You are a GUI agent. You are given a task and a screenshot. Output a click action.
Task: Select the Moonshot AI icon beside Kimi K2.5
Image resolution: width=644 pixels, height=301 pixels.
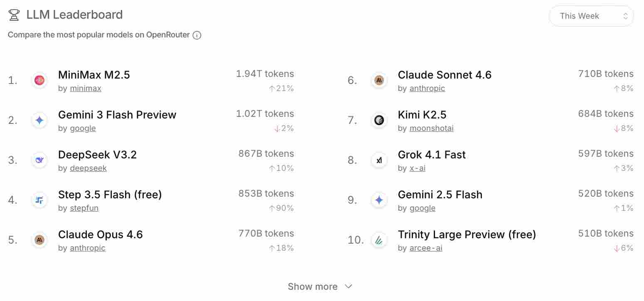(379, 121)
